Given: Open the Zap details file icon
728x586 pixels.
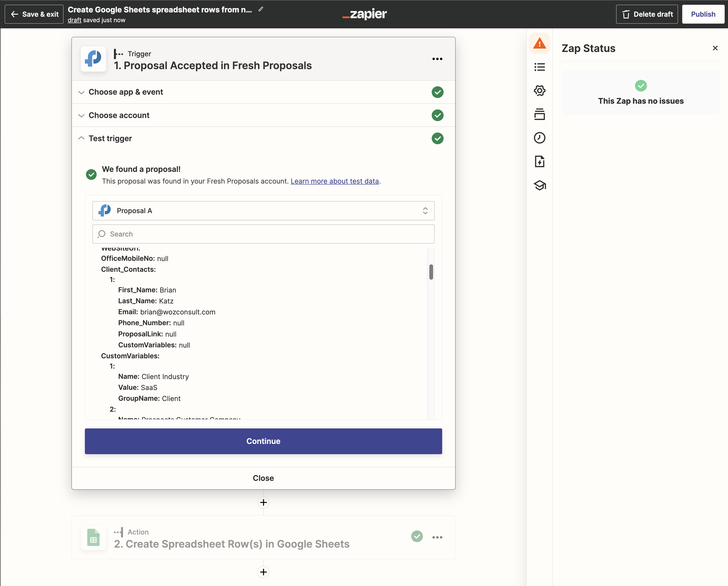Looking at the screenshot, I should 539,161.
